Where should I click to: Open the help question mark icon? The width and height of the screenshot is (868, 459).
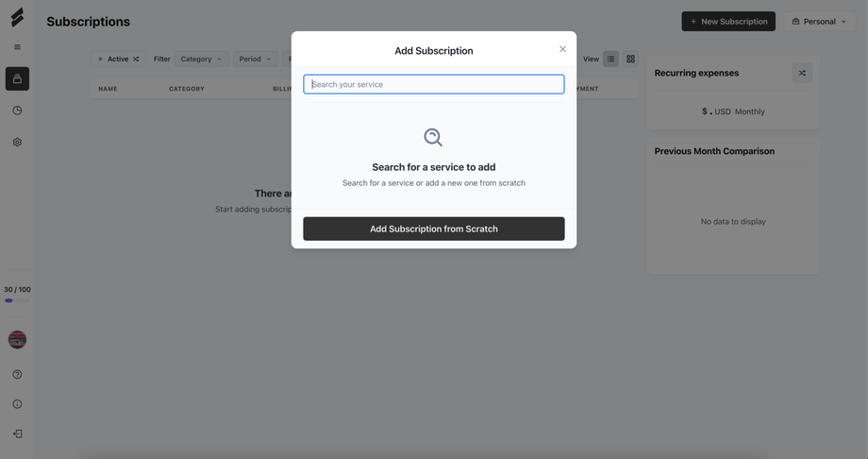click(17, 374)
